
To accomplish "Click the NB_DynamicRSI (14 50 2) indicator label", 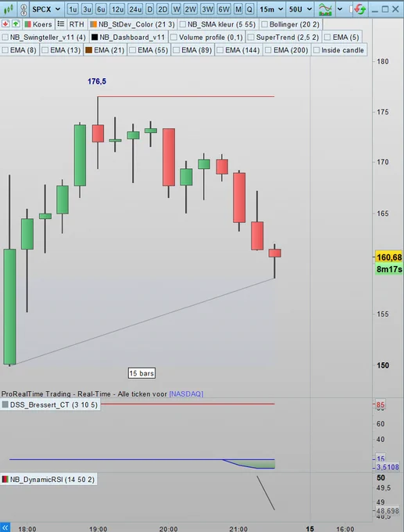I will (52, 479).
